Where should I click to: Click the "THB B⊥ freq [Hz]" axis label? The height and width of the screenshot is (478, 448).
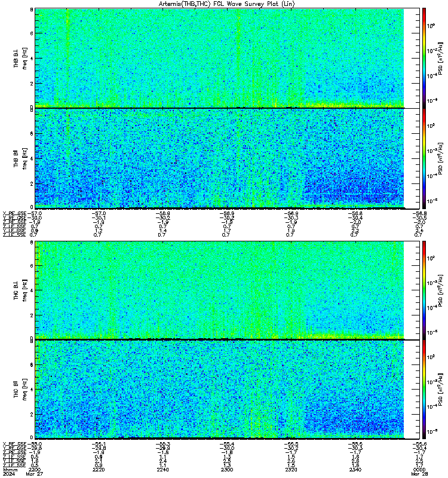pyautogui.click(x=20, y=58)
